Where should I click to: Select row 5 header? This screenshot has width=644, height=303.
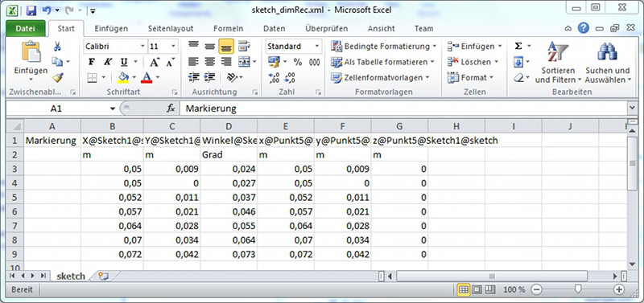coord(14,198)
